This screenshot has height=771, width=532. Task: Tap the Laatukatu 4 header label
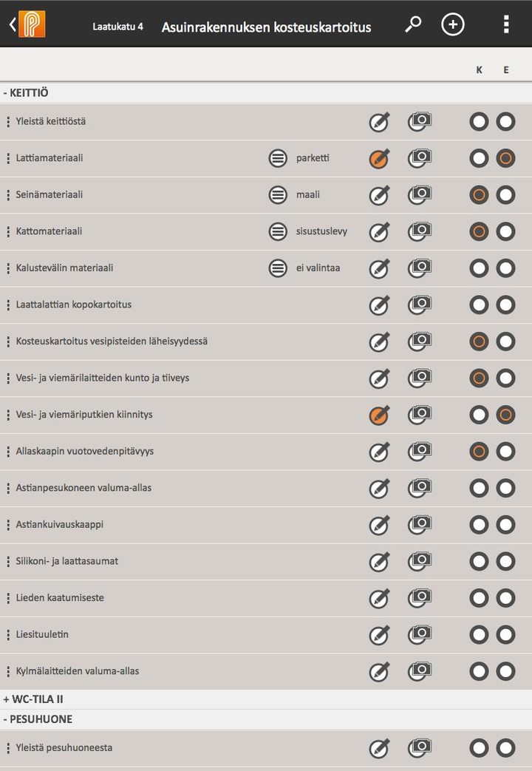tap(118, 24)
